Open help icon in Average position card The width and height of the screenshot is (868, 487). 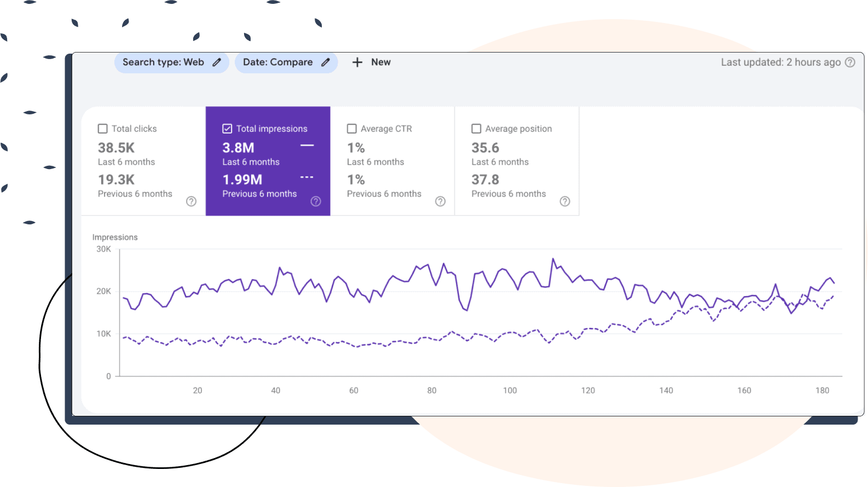(565, 201)
